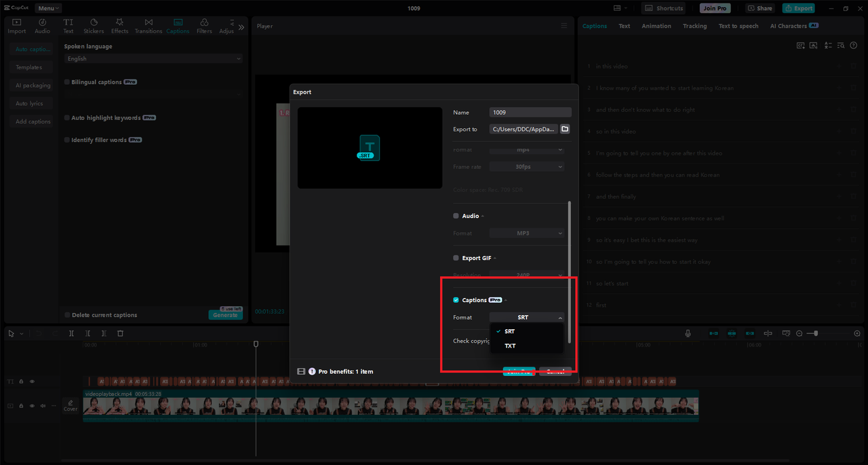This screenshot has width=868, height=465.
Task: Toggle lock on the caption track
Action: click(21, 382)
